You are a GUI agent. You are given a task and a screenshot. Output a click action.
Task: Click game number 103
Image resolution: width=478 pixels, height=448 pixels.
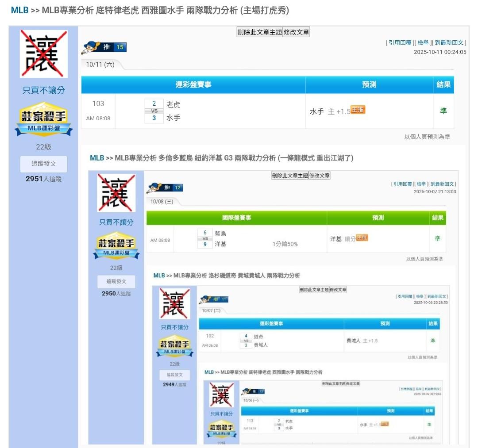[x=98, y=103]
